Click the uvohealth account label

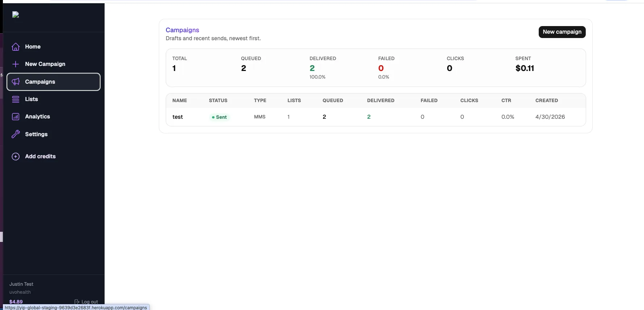20,292
